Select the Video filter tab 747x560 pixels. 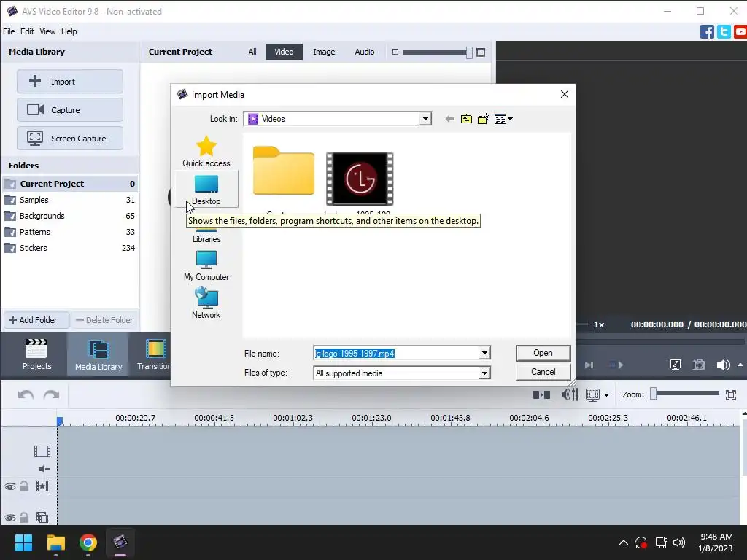click(x=284, y=52)
